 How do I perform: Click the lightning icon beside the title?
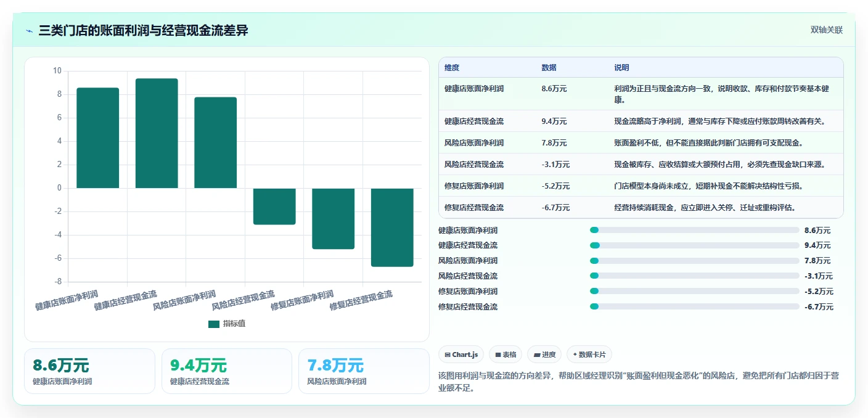30,30
